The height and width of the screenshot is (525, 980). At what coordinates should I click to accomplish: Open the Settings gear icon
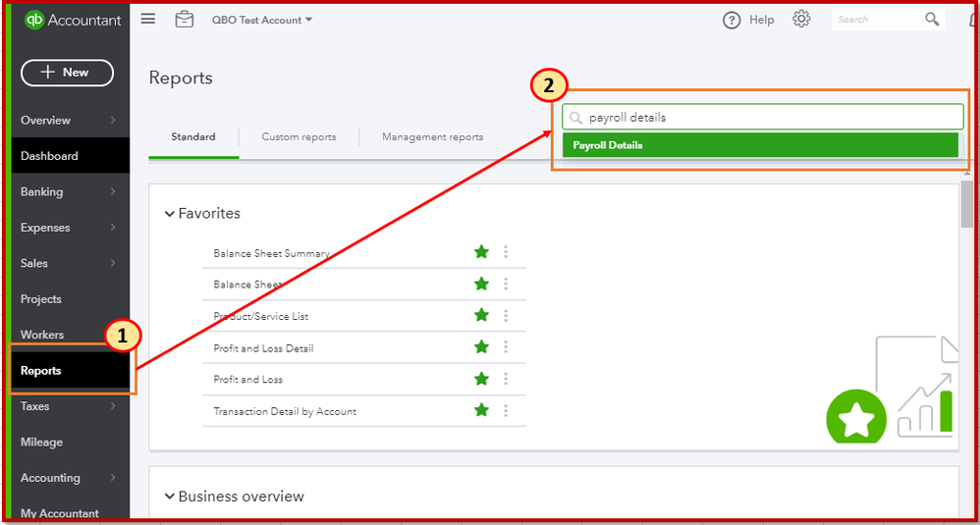pos(801,20)
